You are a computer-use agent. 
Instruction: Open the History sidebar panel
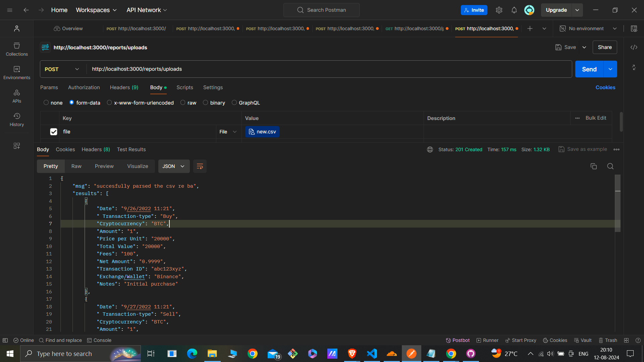(17, 119)
